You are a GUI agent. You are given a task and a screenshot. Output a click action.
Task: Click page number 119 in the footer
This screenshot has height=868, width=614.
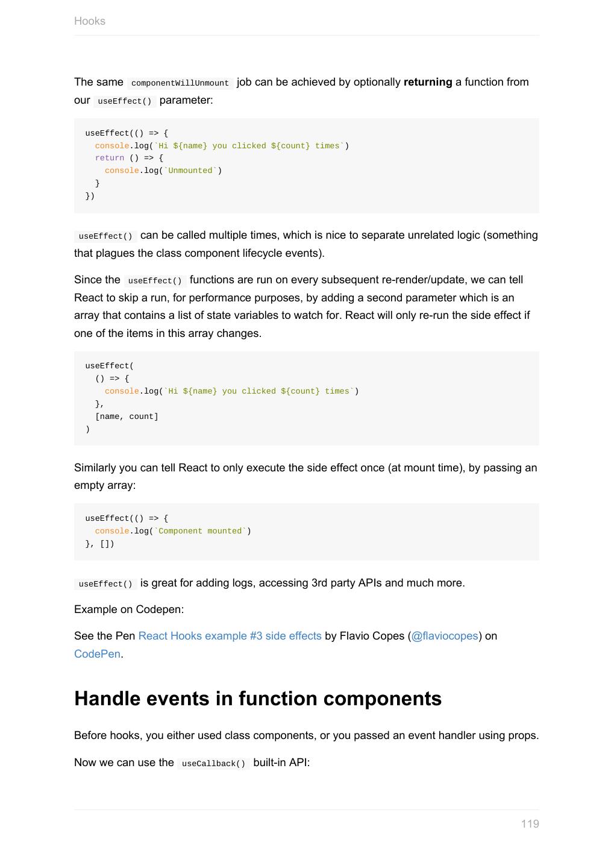pos(530,824)
